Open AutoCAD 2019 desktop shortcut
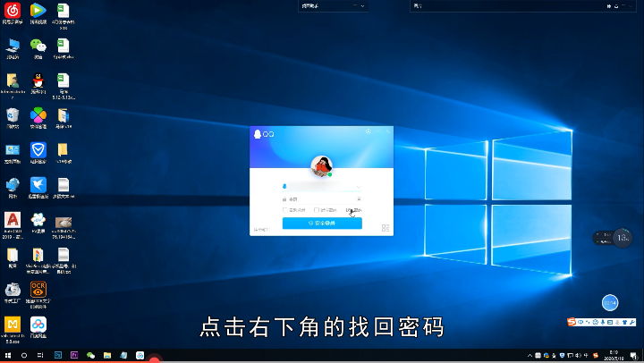The height and width of the screenshot is (363, 644). 13,220
